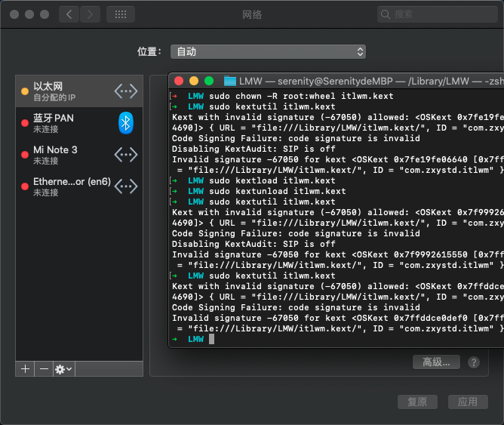Go forward with the right arrow button
This screenshot has height=425, width=504.
point(90,14)
